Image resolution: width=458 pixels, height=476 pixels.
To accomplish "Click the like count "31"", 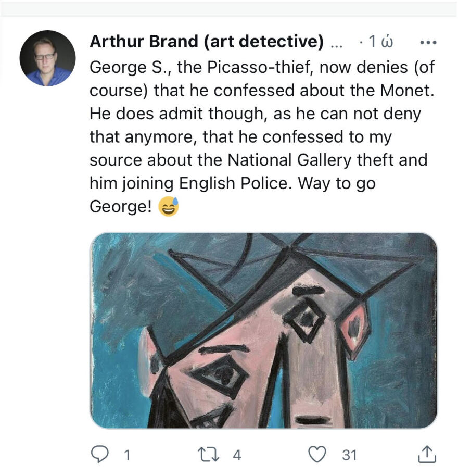I will click(349, 455).
